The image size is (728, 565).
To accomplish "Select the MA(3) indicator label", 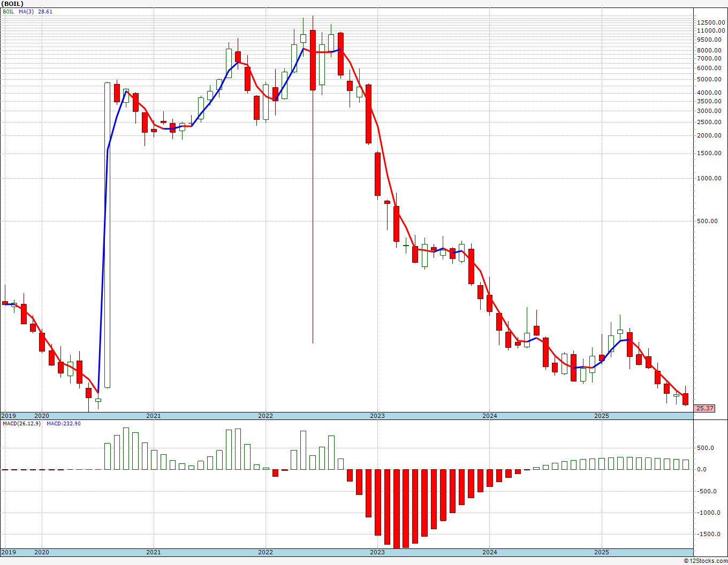I will pos(27,11).
